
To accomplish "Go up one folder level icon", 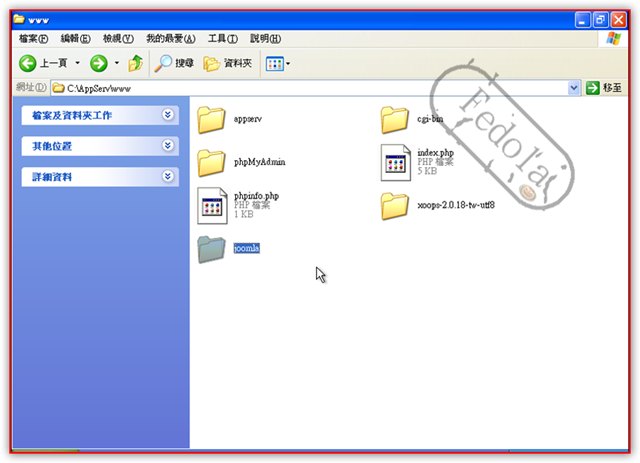I will (135, 63).
